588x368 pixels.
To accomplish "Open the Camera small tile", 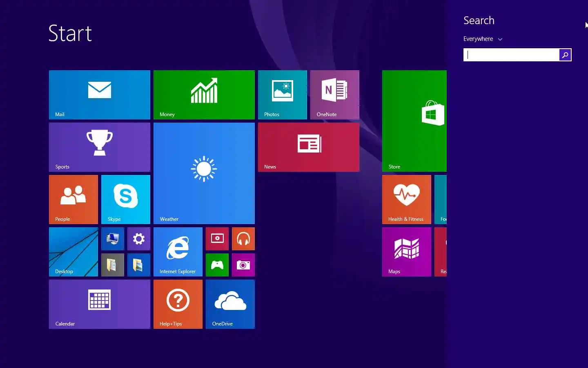I will click(243, 265).
